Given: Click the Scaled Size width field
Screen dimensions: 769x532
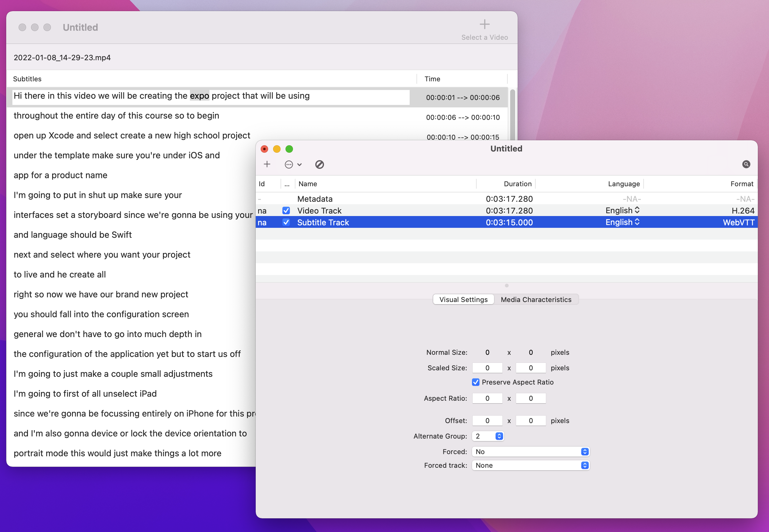Looking at the screenshot, I should tap(487, 368).
